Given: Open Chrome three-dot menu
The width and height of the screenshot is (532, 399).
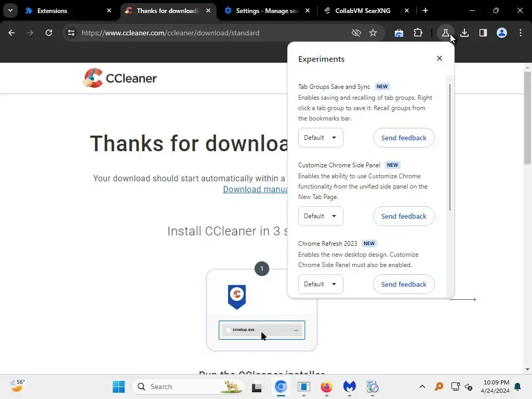Looking at the screenshot, I should pos(521,33).
